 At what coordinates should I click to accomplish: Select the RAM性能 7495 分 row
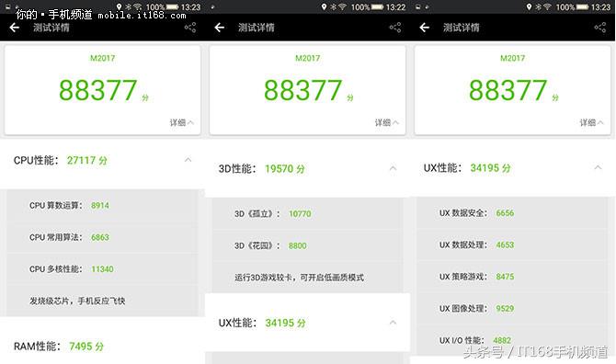tap(102, 346)
